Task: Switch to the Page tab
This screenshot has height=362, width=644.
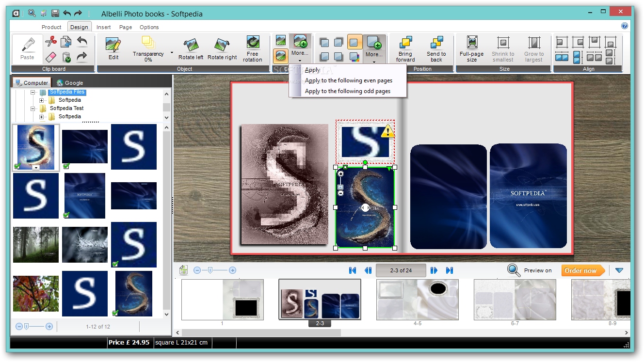Action: pos(126,27)
